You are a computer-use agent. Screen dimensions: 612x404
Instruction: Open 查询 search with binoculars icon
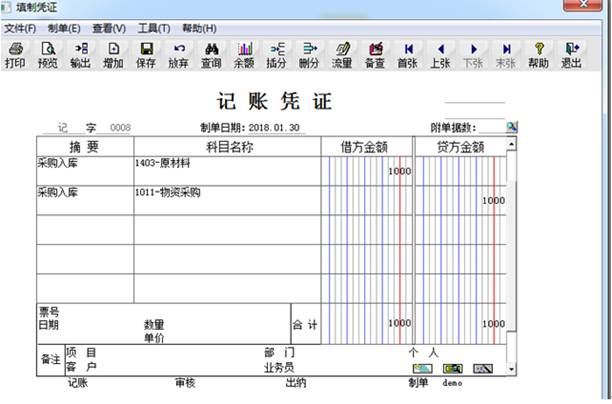(212, 55)
